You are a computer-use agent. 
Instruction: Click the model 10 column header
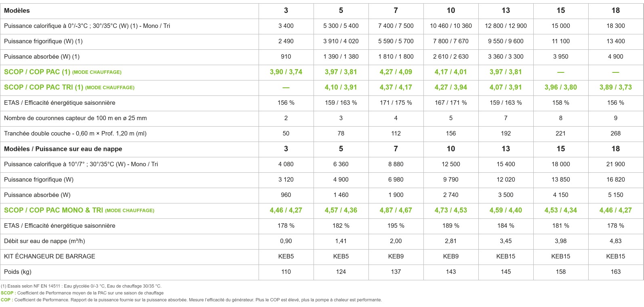(451, 11)
